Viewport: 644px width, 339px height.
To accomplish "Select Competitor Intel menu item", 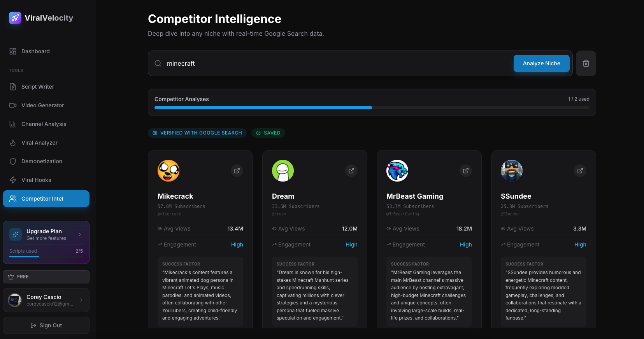I will point(46,199).
